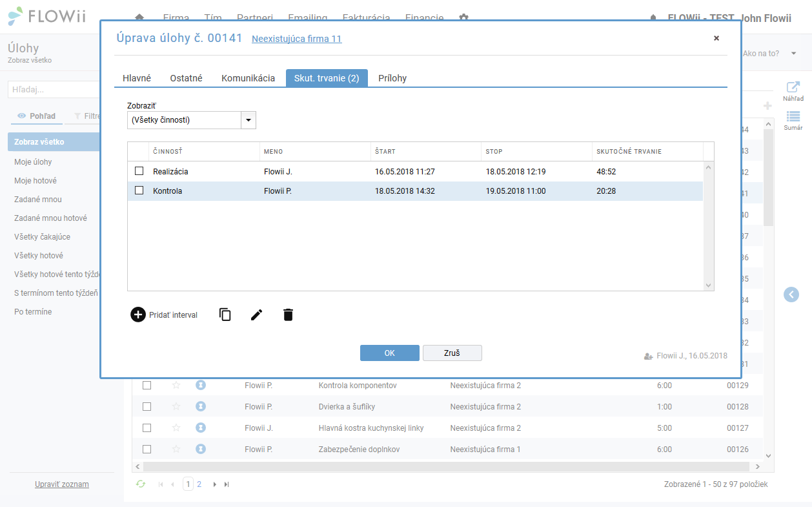Click the task list horizontal scrollbar
The width and height of the screenshot is (812, 507).
(x=447, y=466)
